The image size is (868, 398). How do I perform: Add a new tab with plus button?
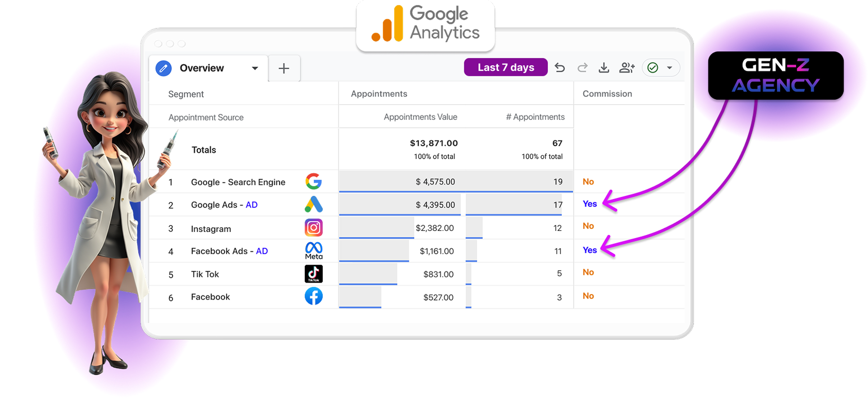pyautogui.click(x=284, y=68)
